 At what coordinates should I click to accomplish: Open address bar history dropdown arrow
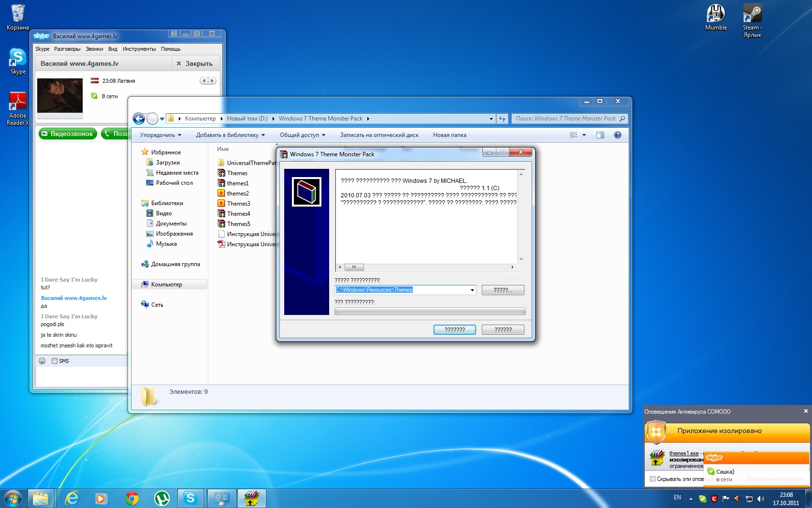point(491,119)
